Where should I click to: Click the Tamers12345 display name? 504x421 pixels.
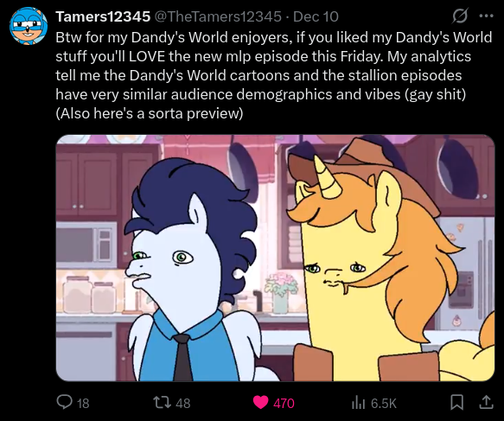(103, 16)
